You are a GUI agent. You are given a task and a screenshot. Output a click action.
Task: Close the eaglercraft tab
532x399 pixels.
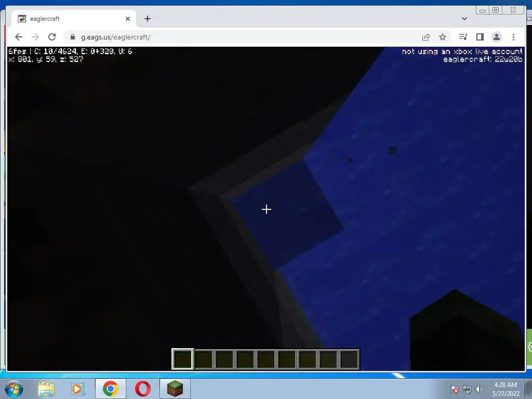[128, 19]
